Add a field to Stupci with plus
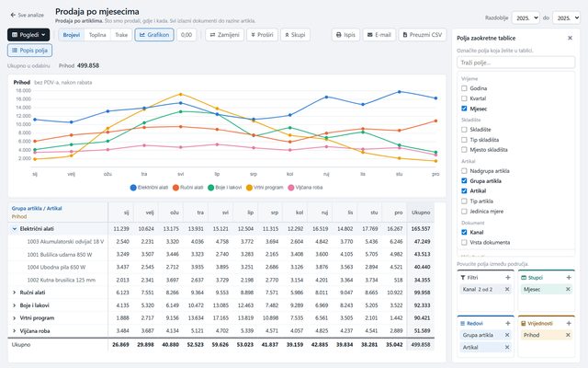Image resolution: width=588 pixels, height=368 pixels. 569,278
